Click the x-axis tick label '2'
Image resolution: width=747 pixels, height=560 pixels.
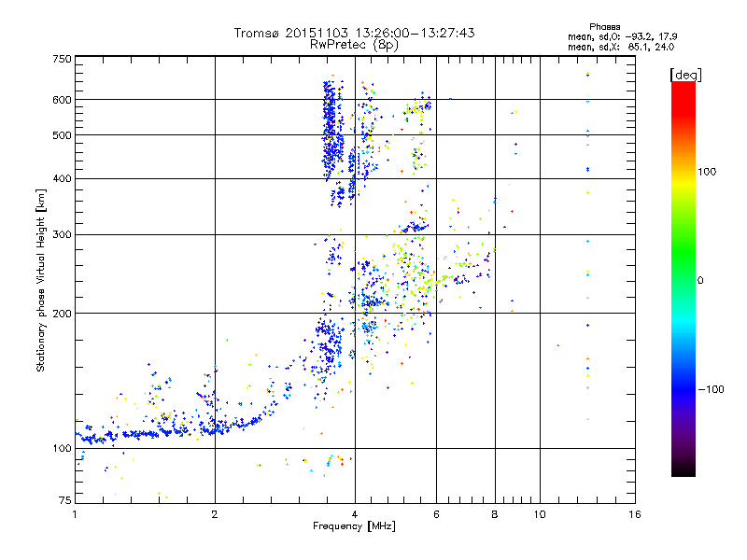tap(215, 514)
